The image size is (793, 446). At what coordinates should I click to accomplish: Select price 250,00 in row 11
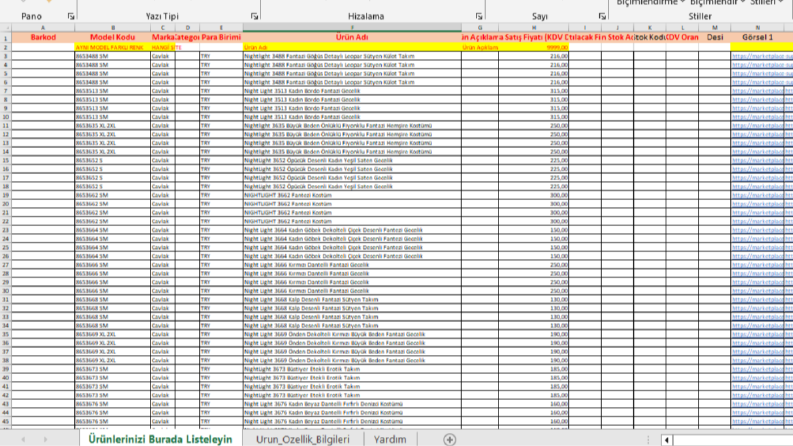(534, 126)
